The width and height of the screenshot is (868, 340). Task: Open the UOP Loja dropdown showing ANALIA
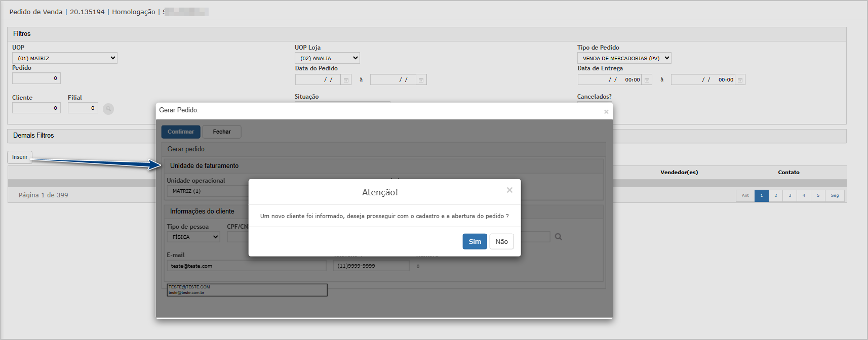click(327, 58)
